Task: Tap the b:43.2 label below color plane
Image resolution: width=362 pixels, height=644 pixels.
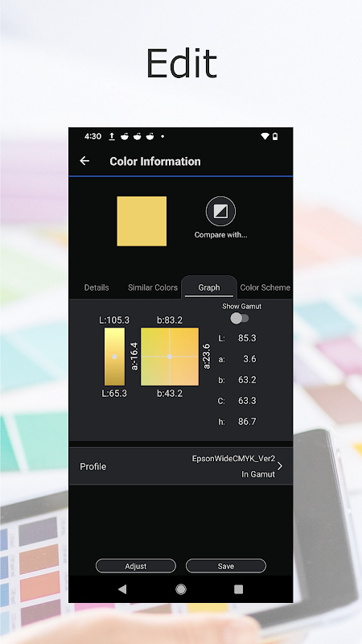Action: [x=170, y=394]
